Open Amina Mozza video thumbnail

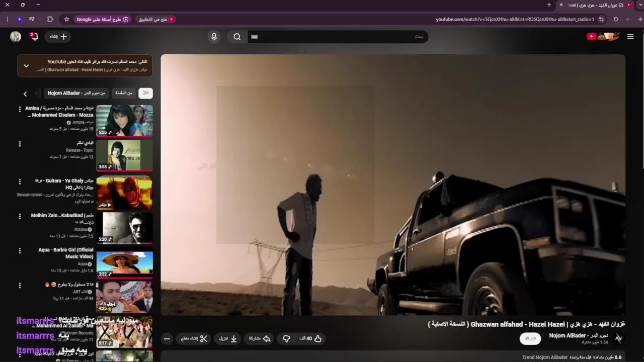pos(124,121)
